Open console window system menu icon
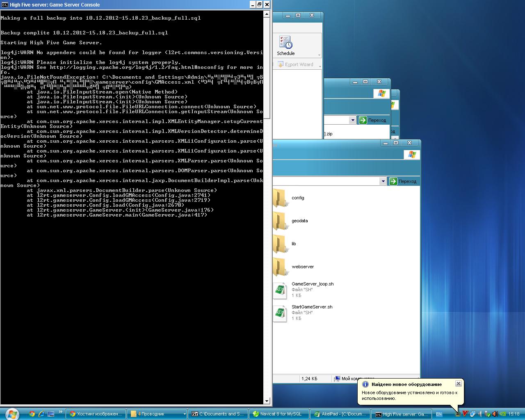525x420 pixels. (x=5, y=5)
